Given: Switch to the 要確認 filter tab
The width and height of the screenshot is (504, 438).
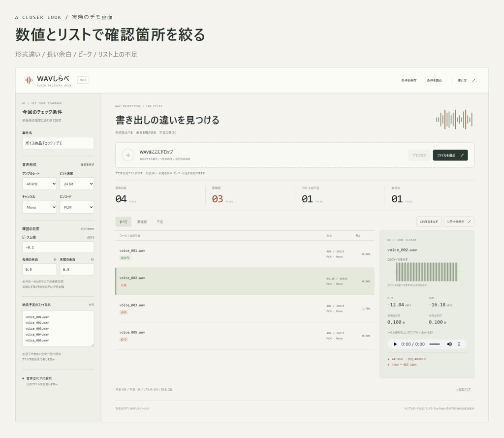Looking at the screenshot, I should tap(142, 222).
